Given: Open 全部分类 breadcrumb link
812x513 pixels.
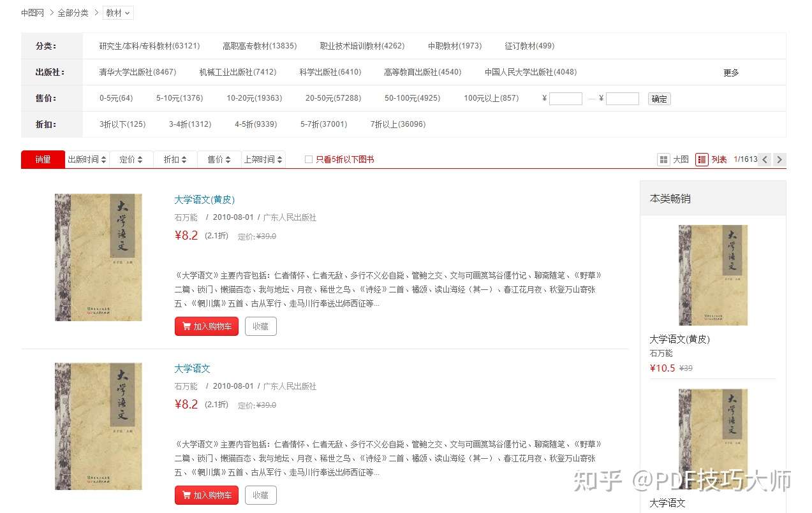Looking at the screenshot, I should pos(73,13).
